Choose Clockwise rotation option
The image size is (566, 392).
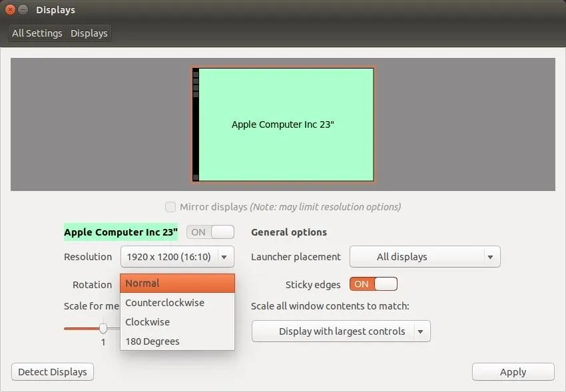(x=177, y=322)
